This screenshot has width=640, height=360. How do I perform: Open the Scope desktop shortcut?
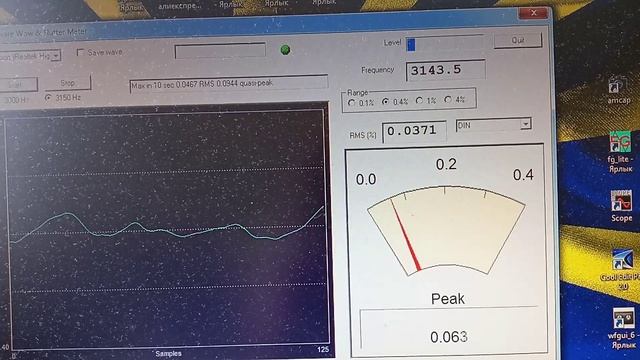pyautogui.click(x=621, y=206)
